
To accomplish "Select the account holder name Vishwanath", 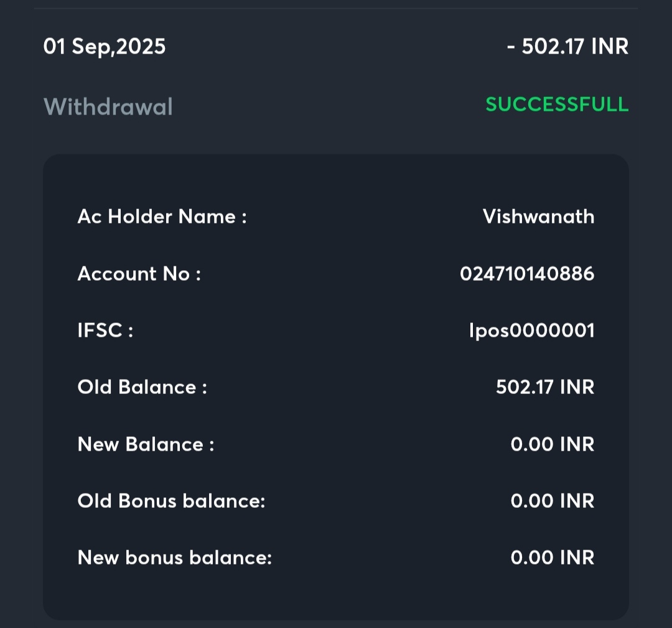I will click(538, 217).
